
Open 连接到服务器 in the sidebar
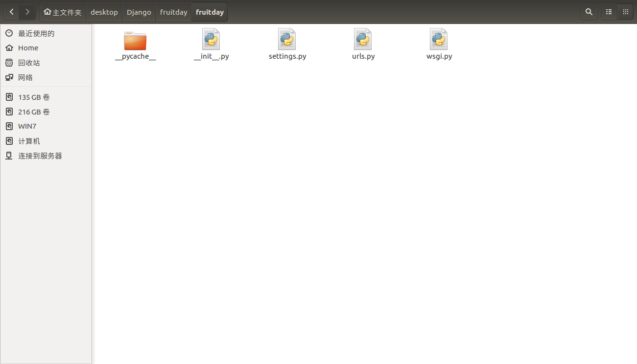46,156
